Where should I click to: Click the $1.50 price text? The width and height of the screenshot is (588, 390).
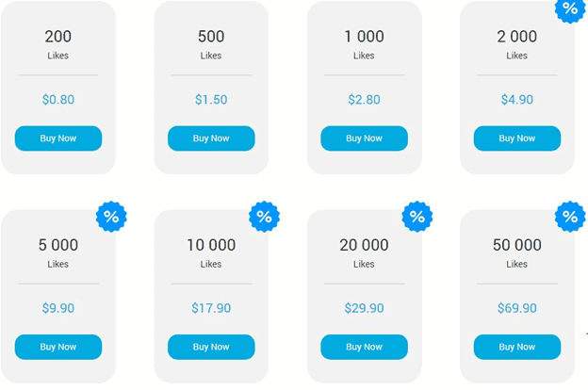pyautogui.click(x=211, y=100)
